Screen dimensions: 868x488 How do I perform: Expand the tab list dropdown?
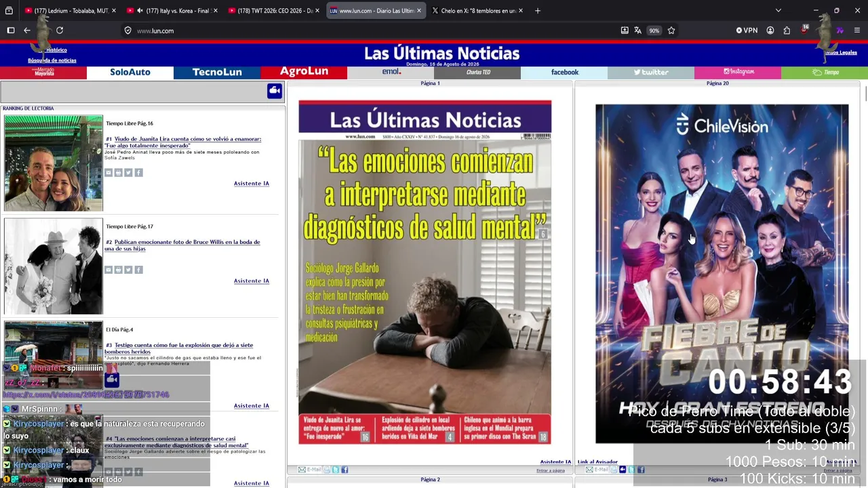[x=778, y=11]
